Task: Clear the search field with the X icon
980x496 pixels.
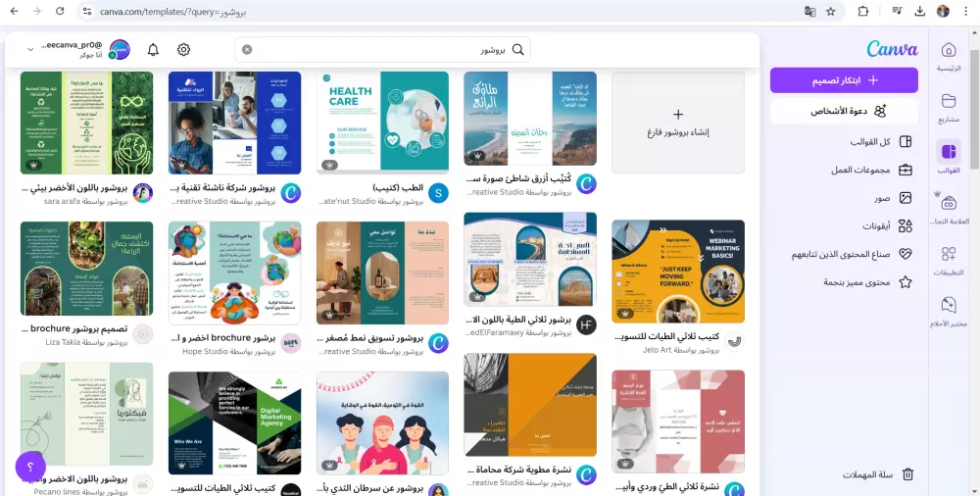Action: pyautogui.click(x=247, y=49)
